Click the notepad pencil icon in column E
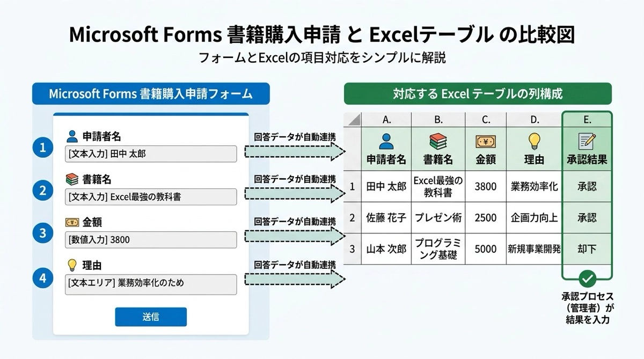Viewport: 644px width, 359px height. point(587,141)
